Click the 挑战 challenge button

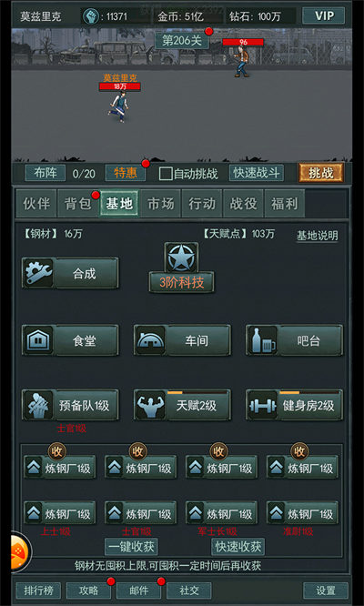[320, 173]
